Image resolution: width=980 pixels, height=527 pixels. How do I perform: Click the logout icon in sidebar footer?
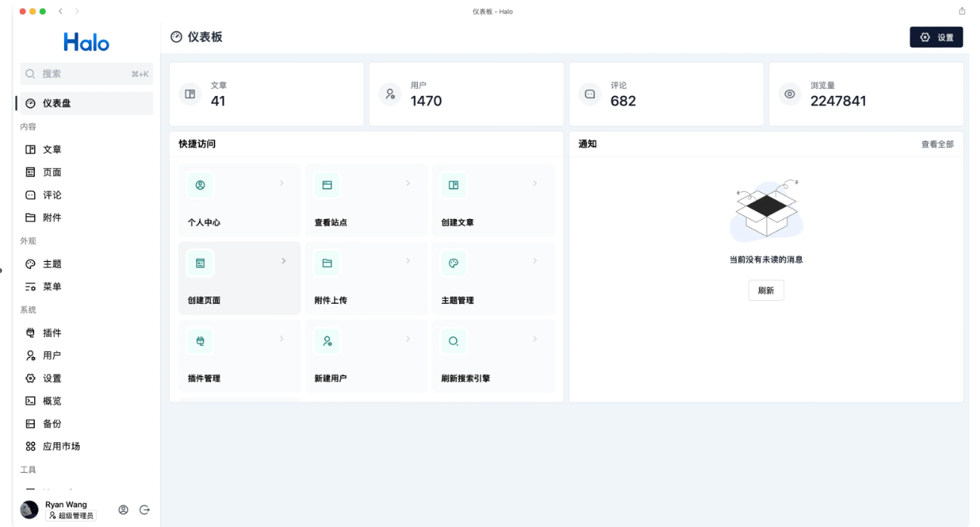point(144,510)
